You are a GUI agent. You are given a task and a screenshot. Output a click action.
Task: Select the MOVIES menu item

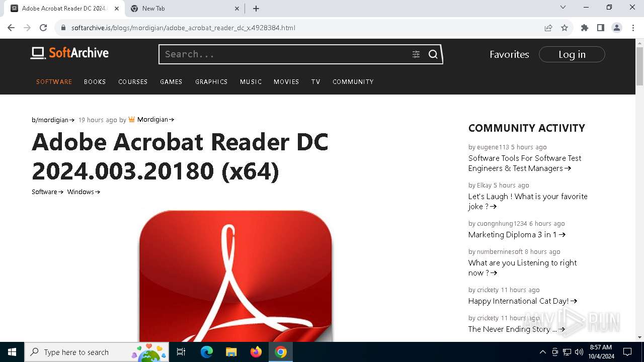pyautogui.click(x=286, y=81)
